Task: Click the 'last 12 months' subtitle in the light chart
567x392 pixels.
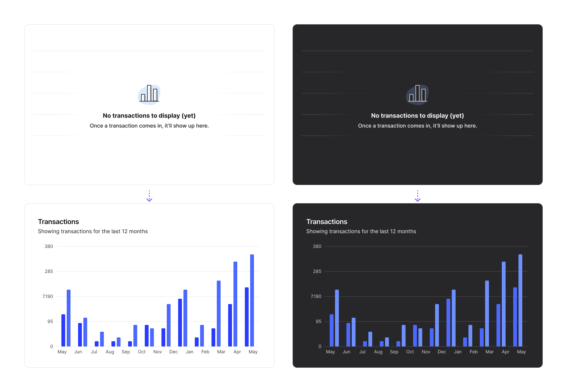Action: tap(93, 231)
